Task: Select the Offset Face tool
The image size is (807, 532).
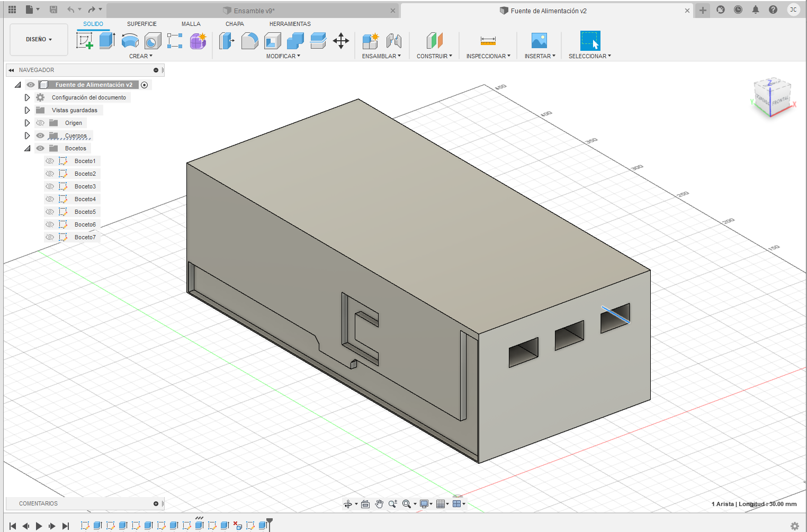Action: [318, 41]
